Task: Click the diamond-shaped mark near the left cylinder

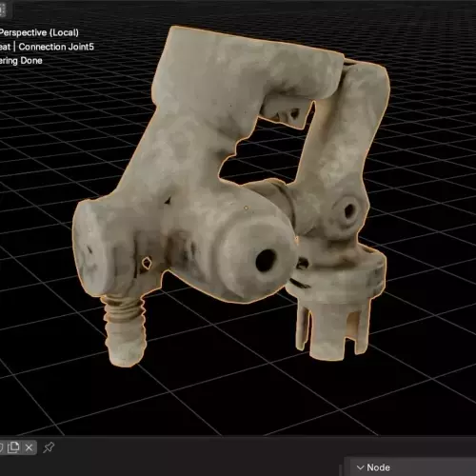Action: coord(146,264)
